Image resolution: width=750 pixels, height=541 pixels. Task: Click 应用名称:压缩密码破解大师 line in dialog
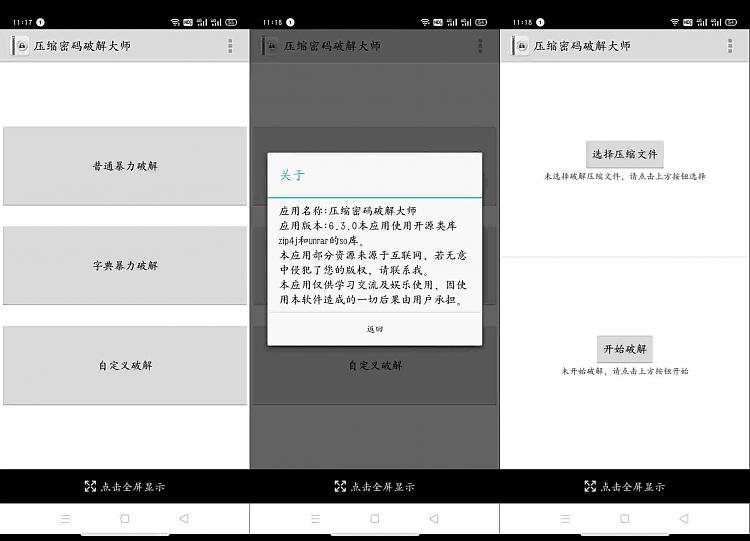click(348, 210)
